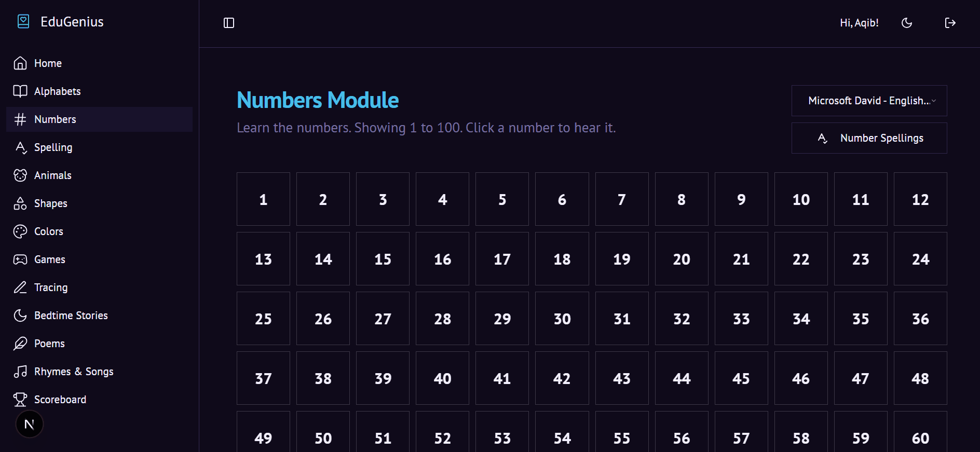Click the number 42 tile
The image size is (980, 452).
click(562, 378)
